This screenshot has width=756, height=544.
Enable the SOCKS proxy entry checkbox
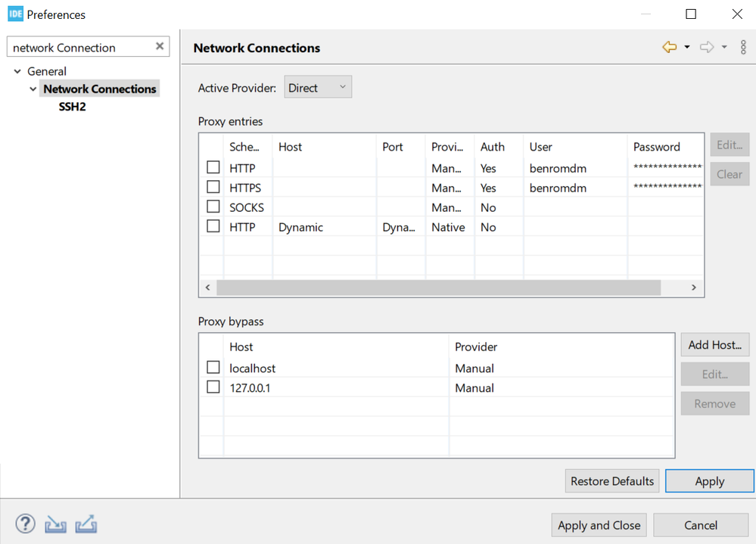pyautogui.click(x=213, y=207)
